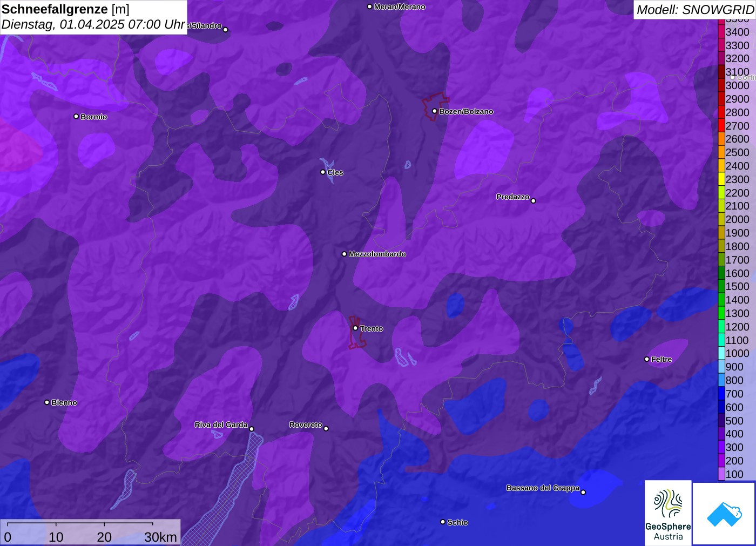Screen dimensions: 756x546
Task: Click the Trento city label
Action: click(372, 328)
